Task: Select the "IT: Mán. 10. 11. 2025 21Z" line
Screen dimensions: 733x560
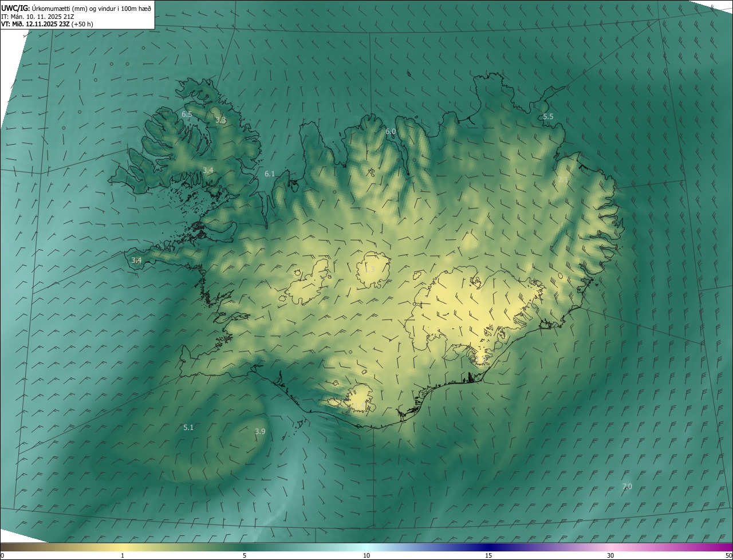Action: pos(38,17)
